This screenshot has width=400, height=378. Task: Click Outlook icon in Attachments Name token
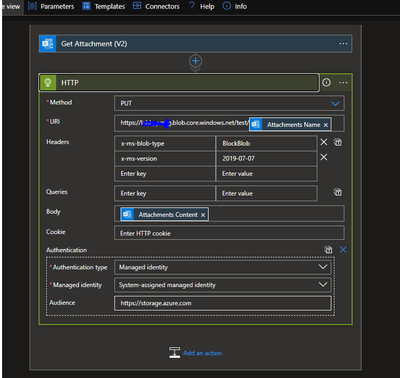(256, 124)
